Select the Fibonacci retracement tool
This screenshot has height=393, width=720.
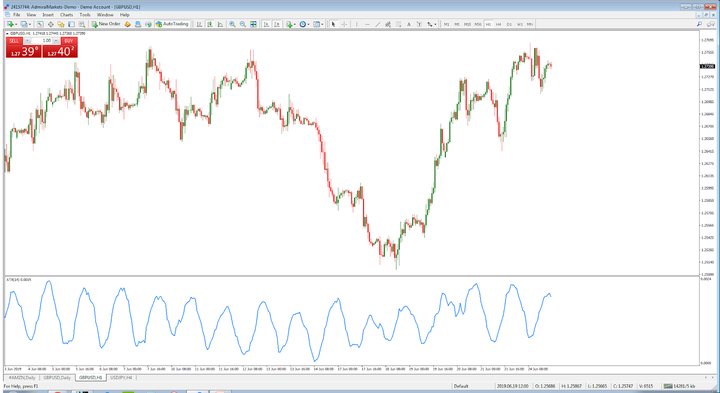tap(399, 24)
